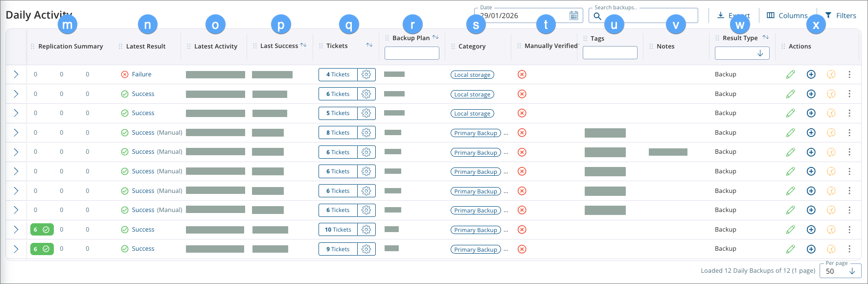Open the Filters panel
Screen dimensions: 868x284
pyautogui.click(x=841, y=16)
